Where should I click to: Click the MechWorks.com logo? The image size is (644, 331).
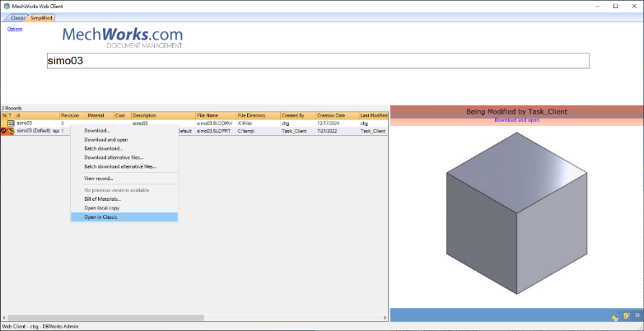pyautogui.click(x=122, y=37)
